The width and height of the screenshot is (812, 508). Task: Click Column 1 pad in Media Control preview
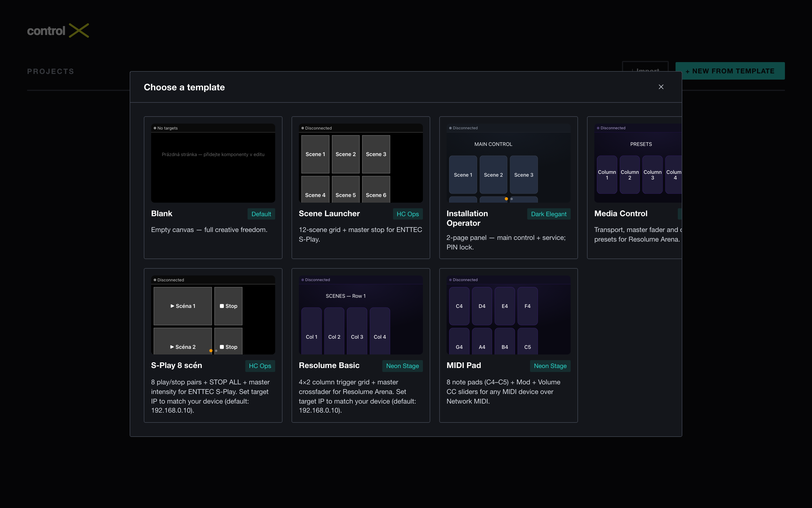tap(607, 175)
